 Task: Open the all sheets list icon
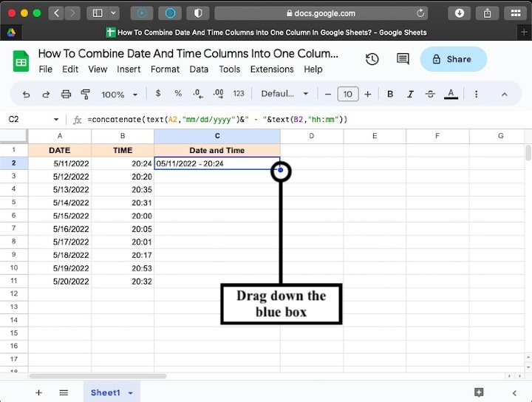coord(64,392)
